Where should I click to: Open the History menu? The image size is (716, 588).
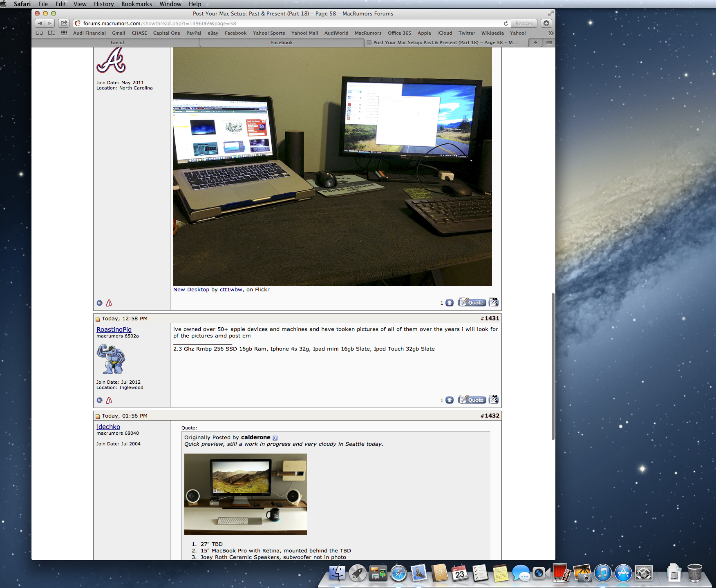104,4
